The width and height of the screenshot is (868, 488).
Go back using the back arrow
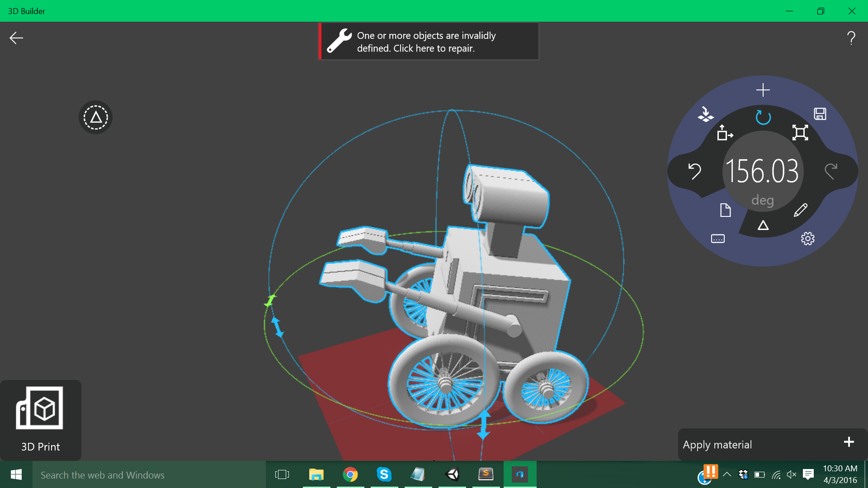pyautogui.click(x=16, y=38)
